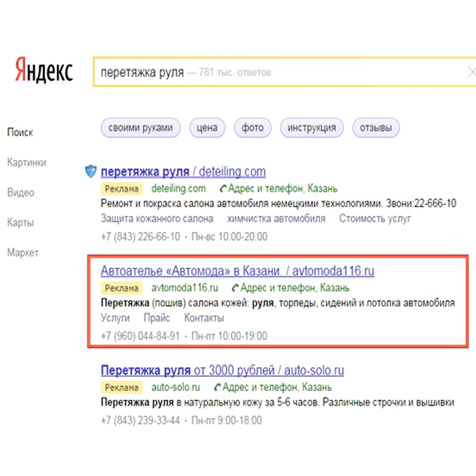
Task: Click 'Защита кожанного салона' sitelink
Action: point(157,218)
